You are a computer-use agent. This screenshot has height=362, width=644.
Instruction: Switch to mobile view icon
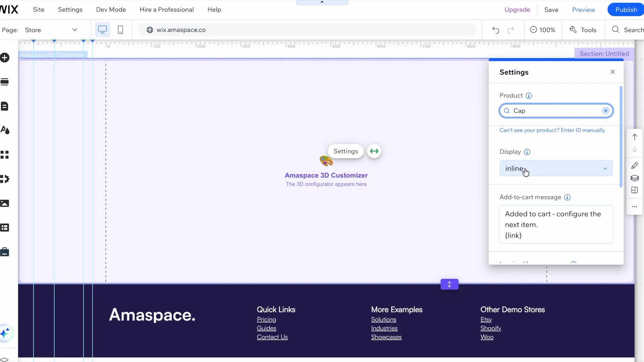120,30
